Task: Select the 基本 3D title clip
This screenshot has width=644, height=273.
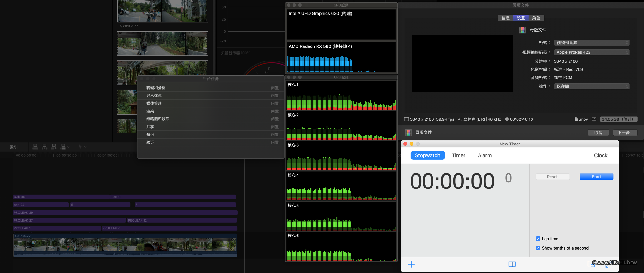Action: [61, 197]
